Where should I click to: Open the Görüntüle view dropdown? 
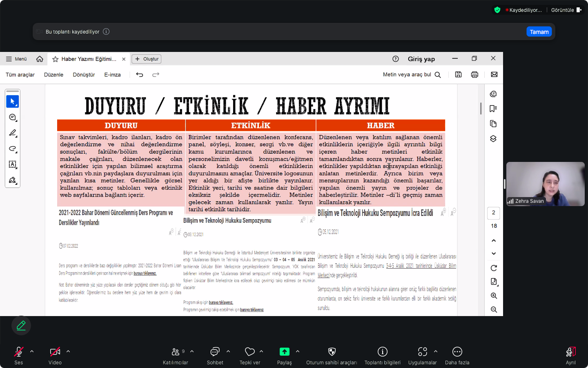[566, 10]
